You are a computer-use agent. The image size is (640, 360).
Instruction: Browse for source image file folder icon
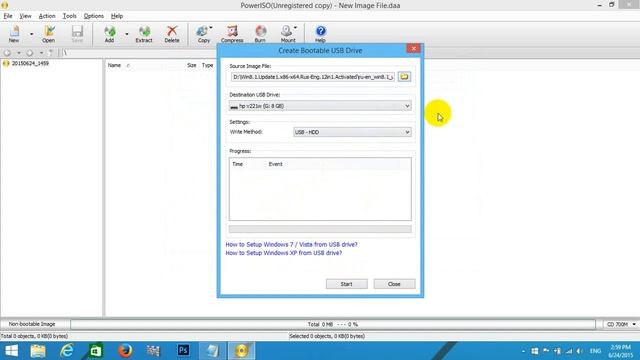pyautogui.click(x=404, y=77)
